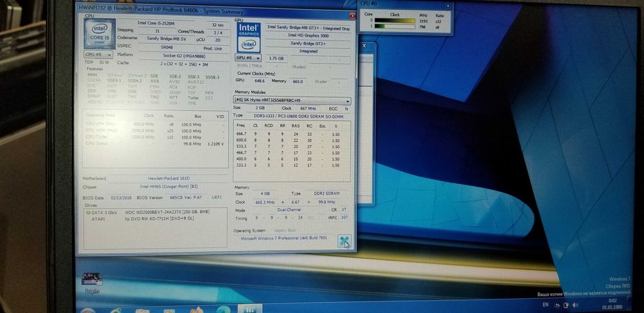Viewport: 644px width, 313px height.
Task: Click the Cores/Threads value 2 / 4
Action: tap(217, 32)
